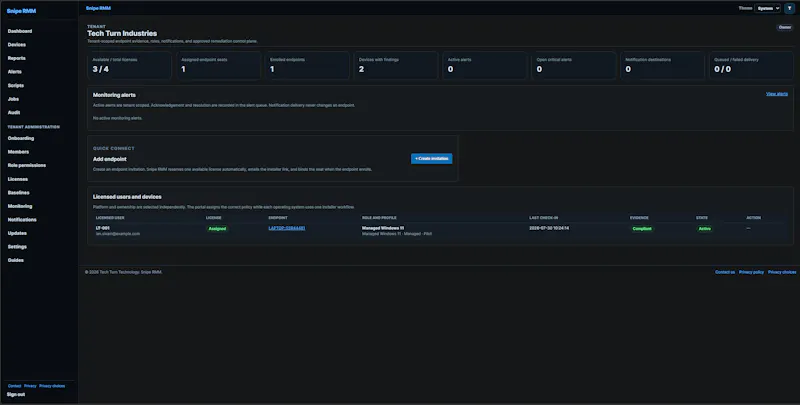The height and width of the screenshot is (405, 800).
Task: Click the Active state badge
Action: pos(705,229)
